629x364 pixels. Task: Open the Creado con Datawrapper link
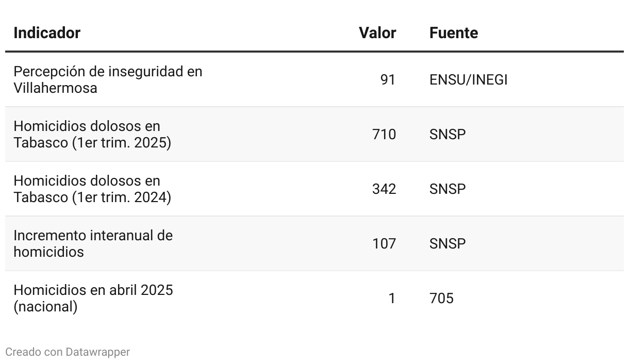(x=68, y=352)
